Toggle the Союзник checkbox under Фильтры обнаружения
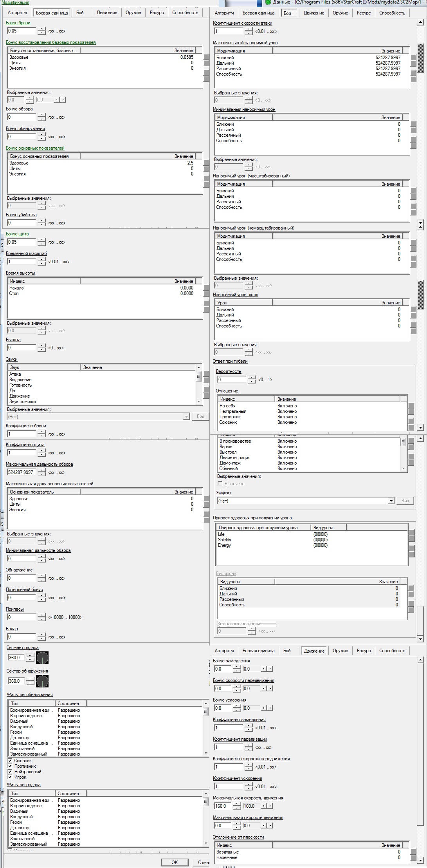 (x=10, y=761)
